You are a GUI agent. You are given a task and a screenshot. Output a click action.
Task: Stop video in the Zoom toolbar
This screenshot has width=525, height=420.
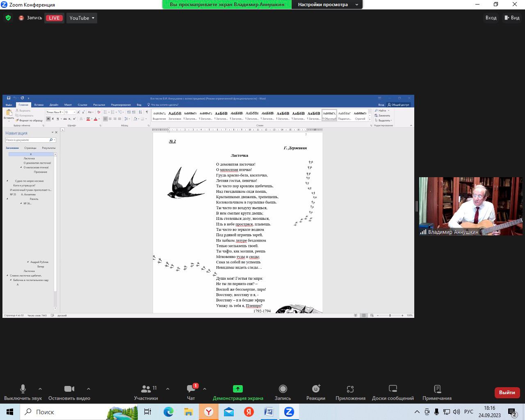tap(69, 393)
